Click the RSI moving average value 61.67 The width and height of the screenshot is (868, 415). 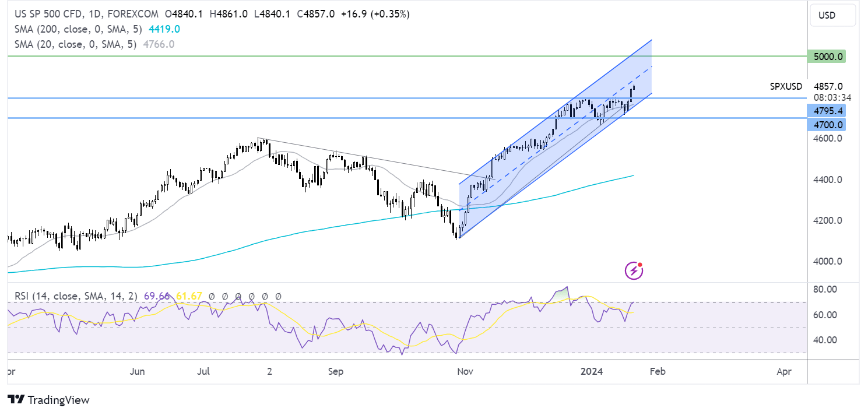(188, 296)
